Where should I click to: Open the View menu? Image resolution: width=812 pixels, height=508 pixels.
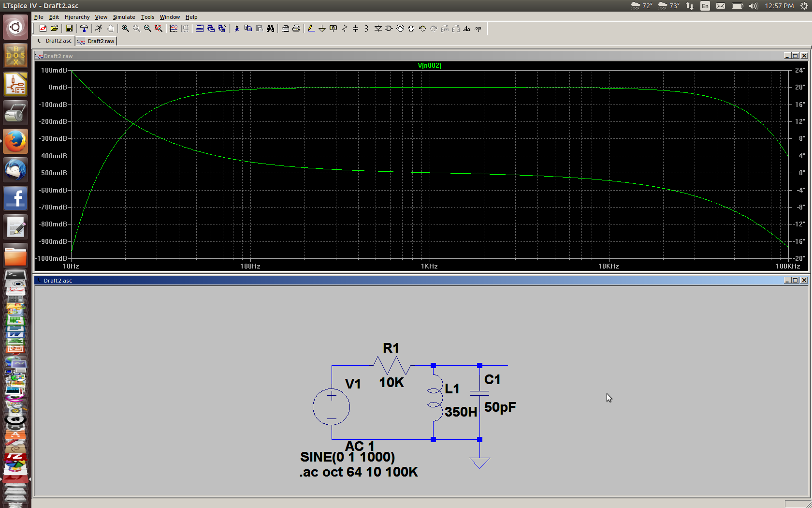101,17
